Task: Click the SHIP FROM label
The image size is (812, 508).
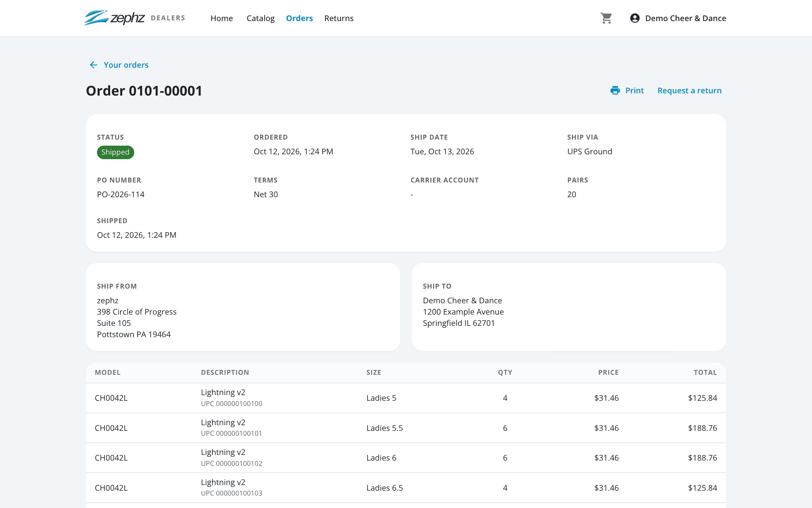Action: coord(117,286)
